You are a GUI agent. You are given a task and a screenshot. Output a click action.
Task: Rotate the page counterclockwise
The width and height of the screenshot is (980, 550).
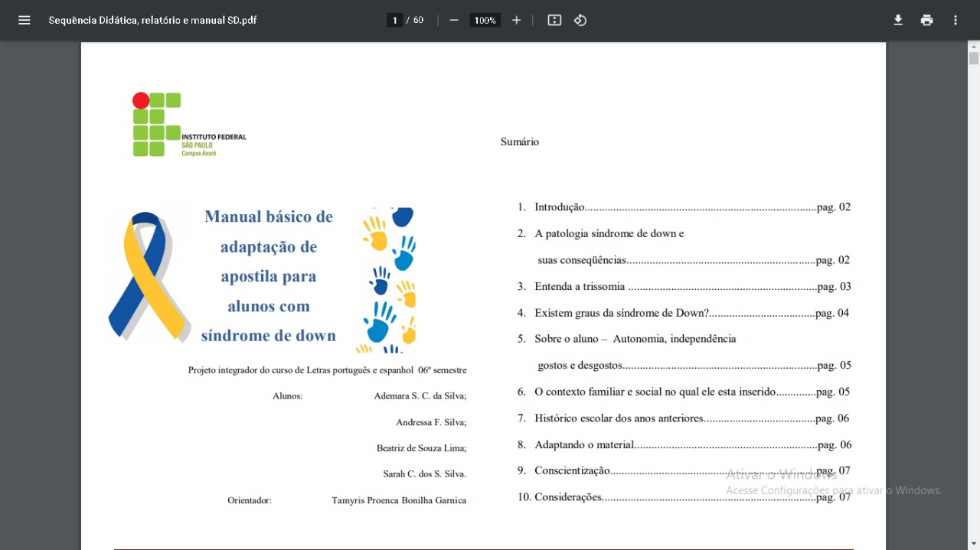tap(580, 20)
